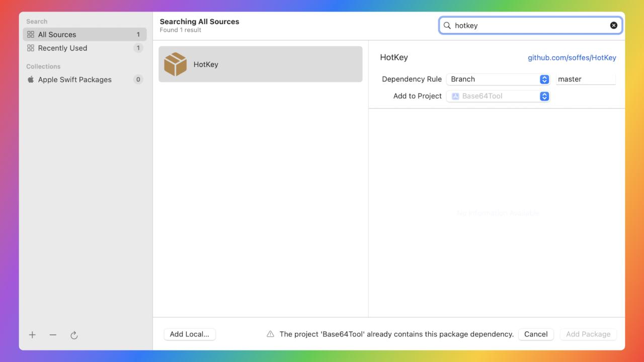Clear the hotkey search text
Image resolution: width=644 pixels, height=362 pixels.
(614, 25)
